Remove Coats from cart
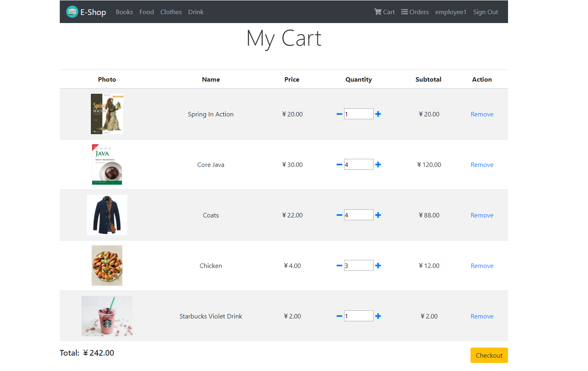 point(482,215)
